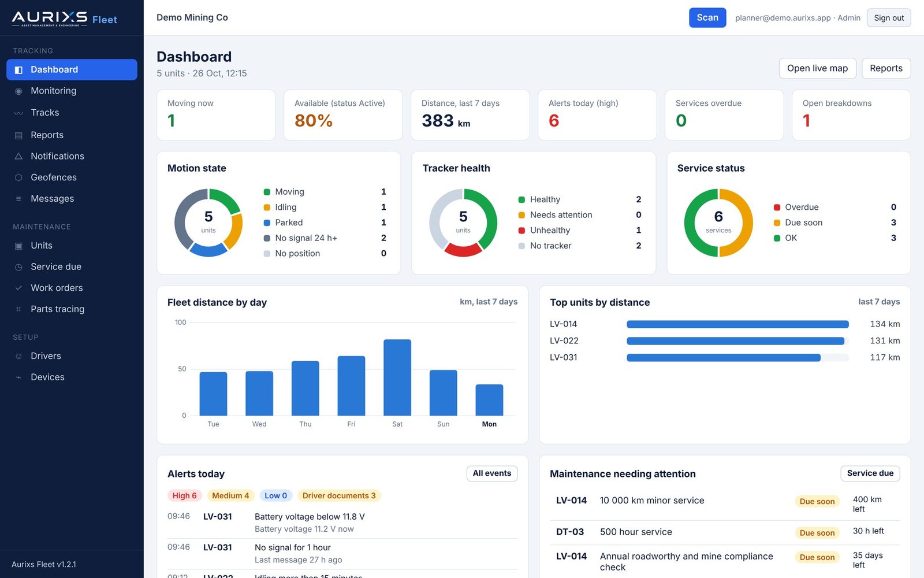Open the Open breakdowns summary card
The image size is (924, 578).
[851, 114]
